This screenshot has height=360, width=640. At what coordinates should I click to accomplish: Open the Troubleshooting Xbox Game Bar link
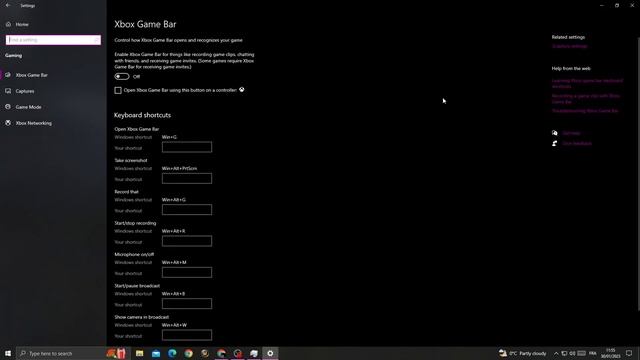[585, 111]
